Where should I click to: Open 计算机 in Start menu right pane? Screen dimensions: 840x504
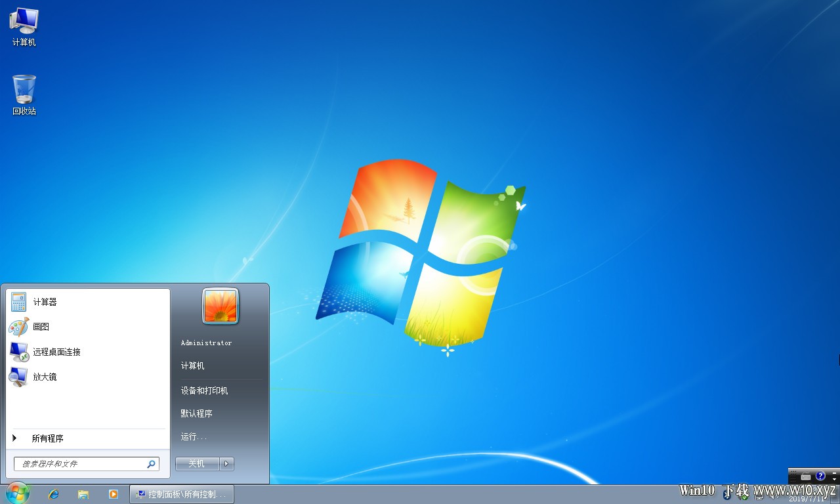coord(193,366)
